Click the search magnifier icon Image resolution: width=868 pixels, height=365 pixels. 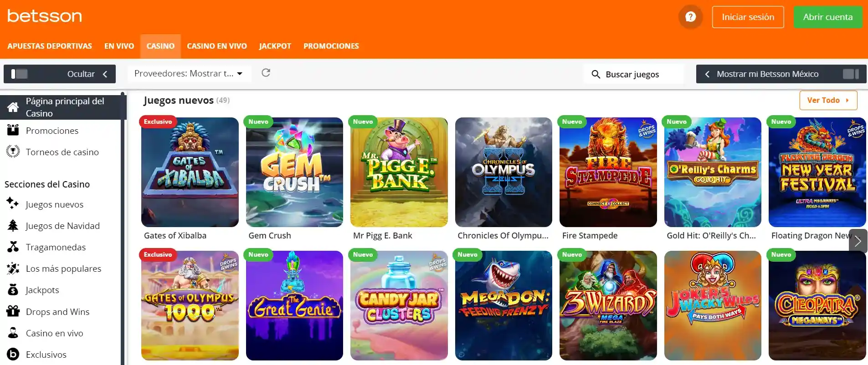tap(596, 74)
